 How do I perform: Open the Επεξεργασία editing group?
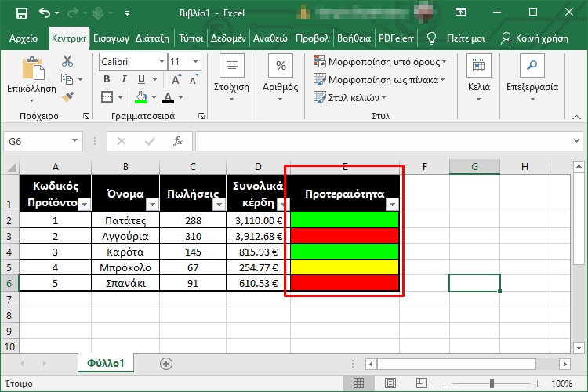click(532, 78)
